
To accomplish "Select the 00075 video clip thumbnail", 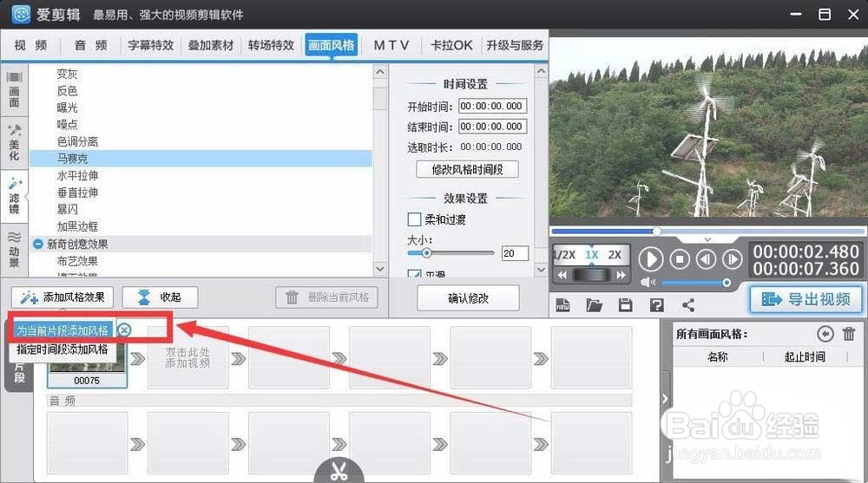I will (x=87, y=367).
